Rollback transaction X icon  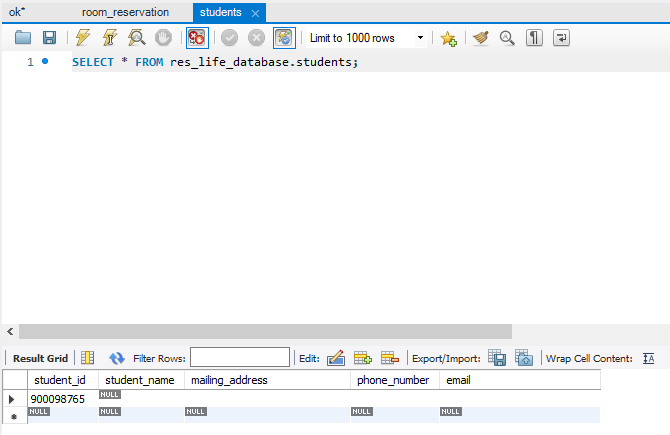coord(256,38)
